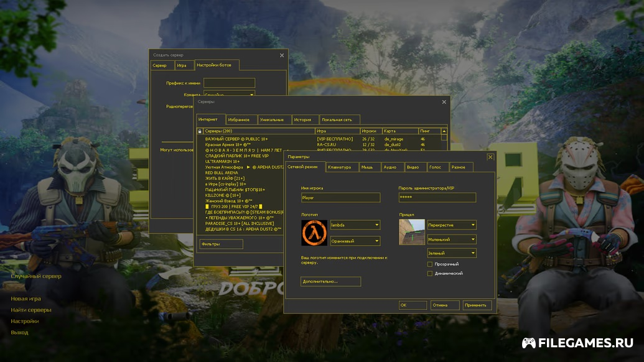Screen dimensions: 644x362
Task: Expand the Перекрестие crosshair type dropdown
Action: [452, 225]
